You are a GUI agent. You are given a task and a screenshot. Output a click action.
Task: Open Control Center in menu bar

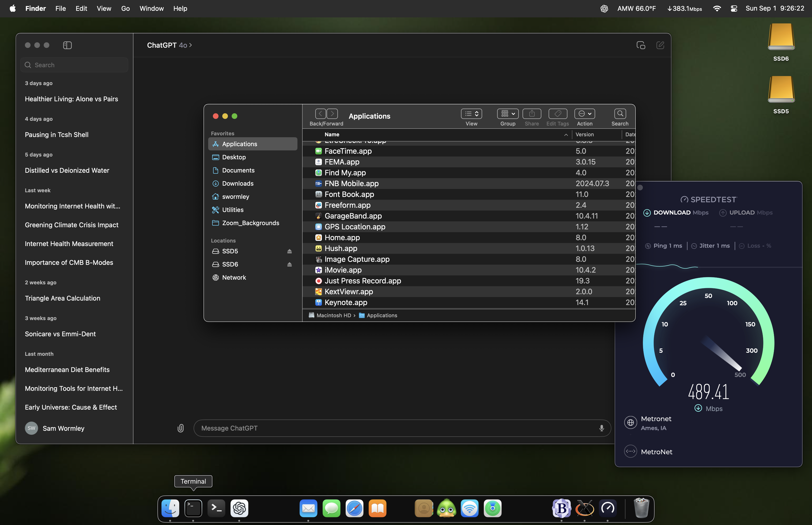734,8
